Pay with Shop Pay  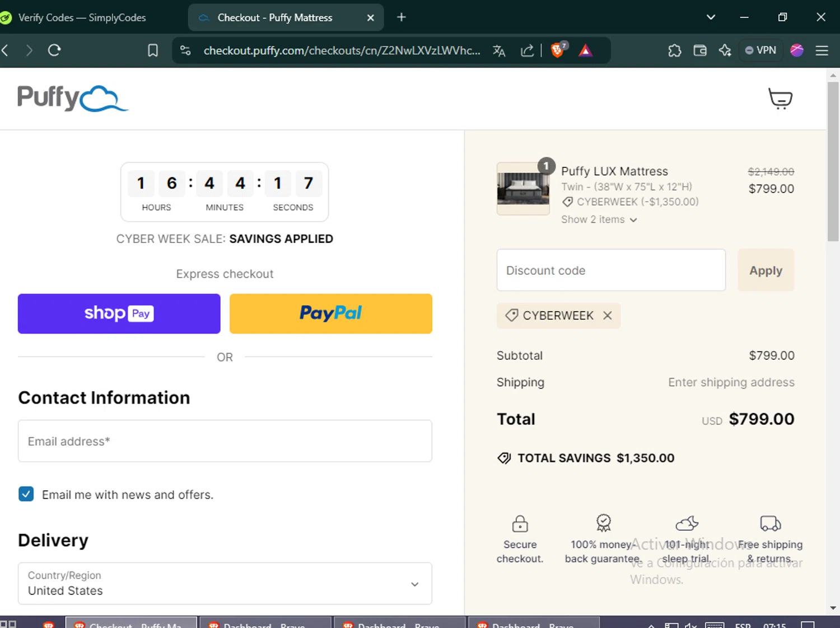point(119,313)
